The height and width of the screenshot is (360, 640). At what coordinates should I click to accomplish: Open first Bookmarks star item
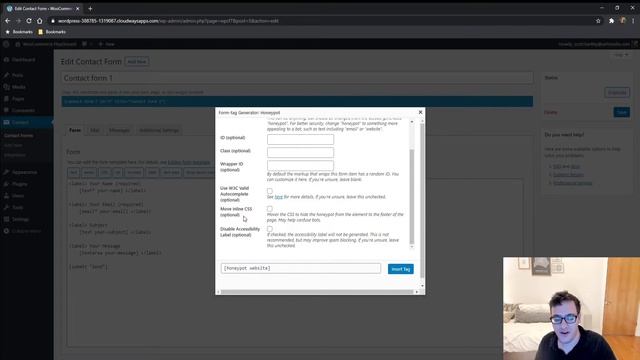point(19,31)
